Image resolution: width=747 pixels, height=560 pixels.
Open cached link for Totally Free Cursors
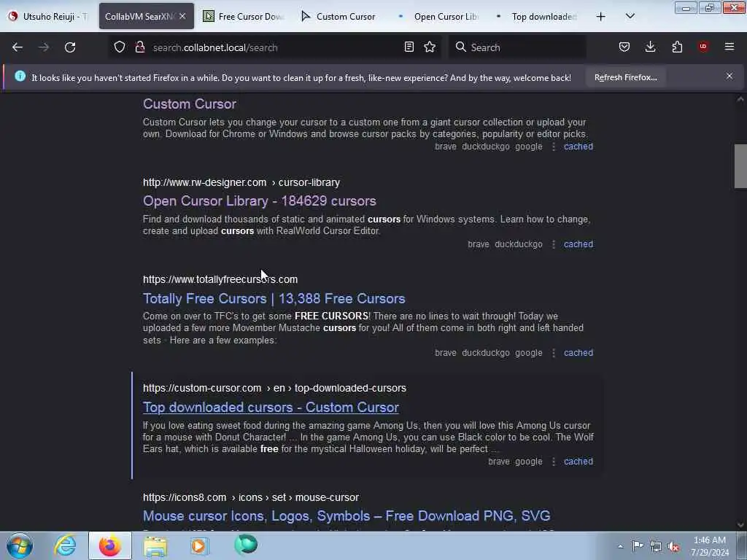click(x=578, y=353)
